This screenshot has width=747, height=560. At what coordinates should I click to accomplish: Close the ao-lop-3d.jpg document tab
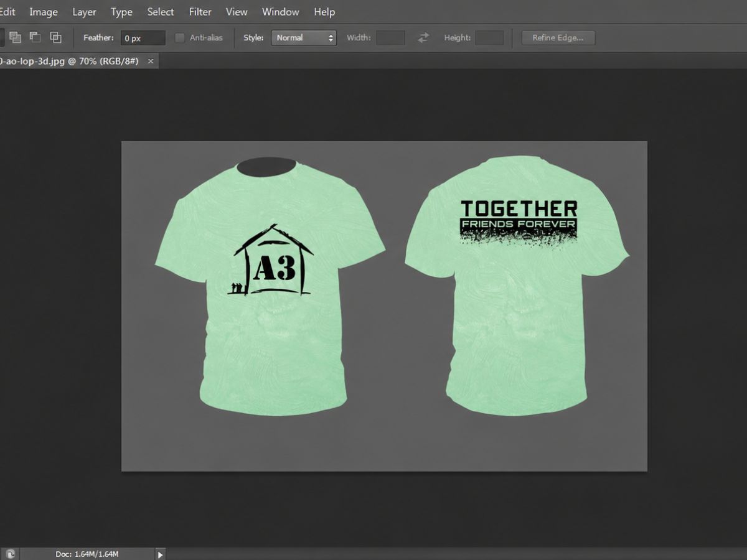150,61
